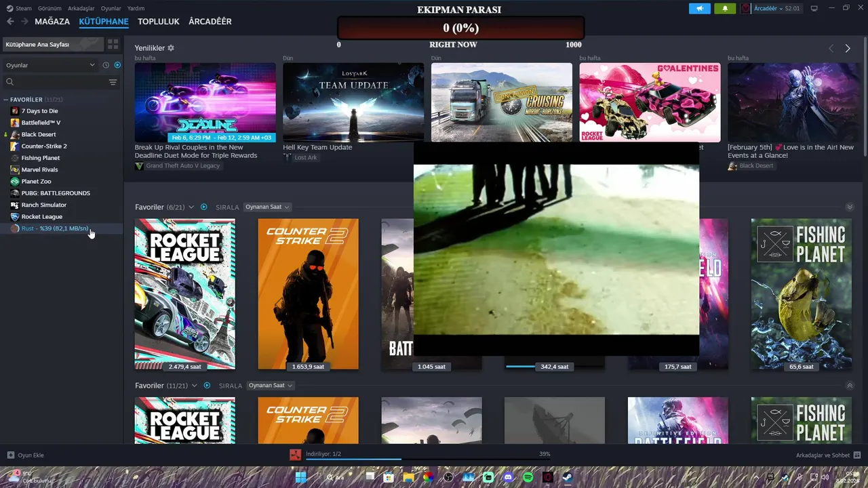Open the Lost Ark news source link

point(305,157)
